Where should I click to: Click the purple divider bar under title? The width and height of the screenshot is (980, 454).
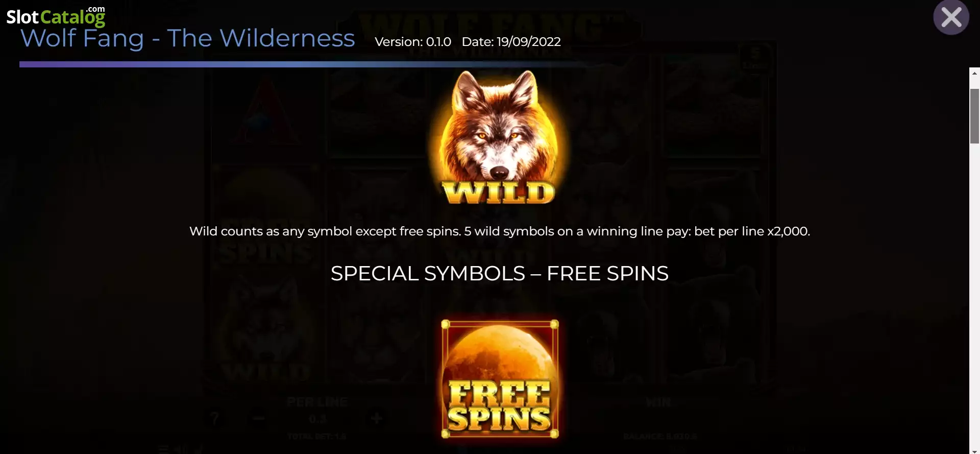click(x=306, y=64)
